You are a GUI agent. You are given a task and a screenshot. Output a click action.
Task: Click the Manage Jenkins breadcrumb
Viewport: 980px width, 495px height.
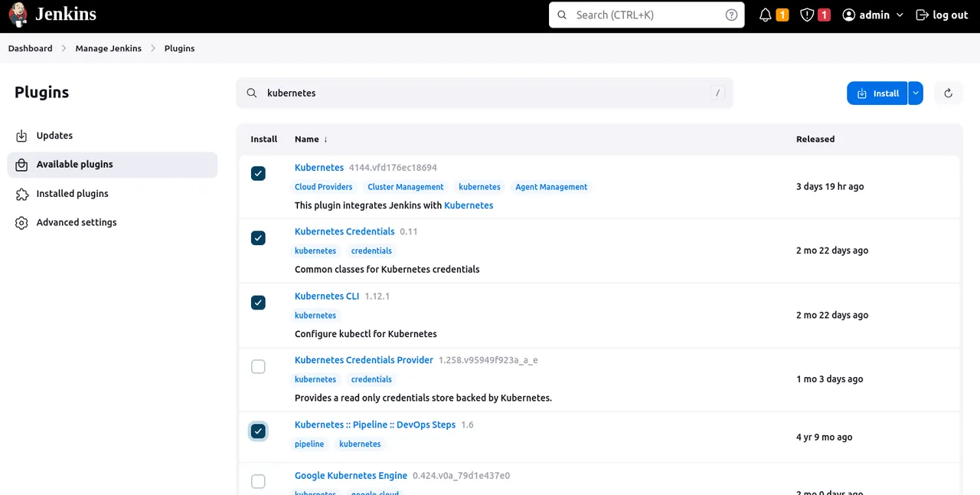click(x=109, y=48)
